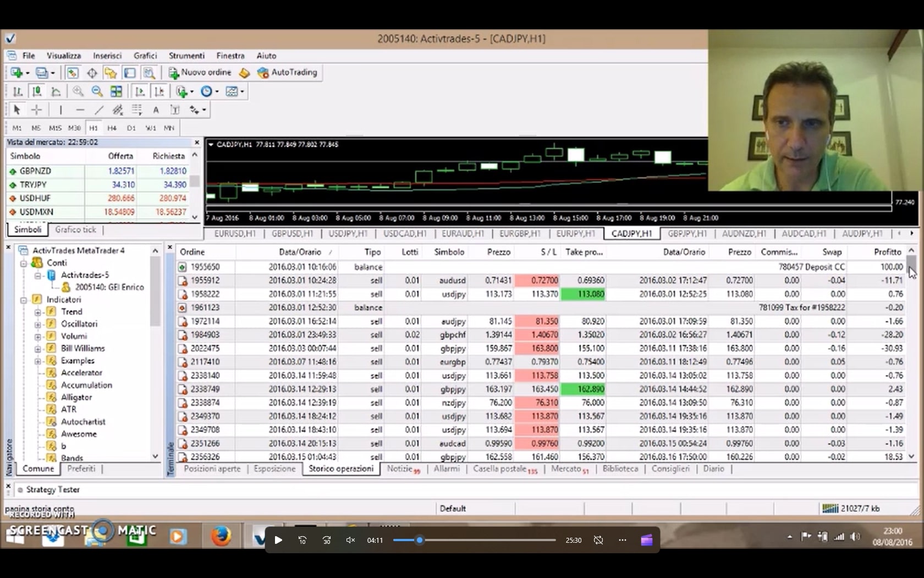Unmute the video player volume
This screenshot has width=924, height=578.
350,541
